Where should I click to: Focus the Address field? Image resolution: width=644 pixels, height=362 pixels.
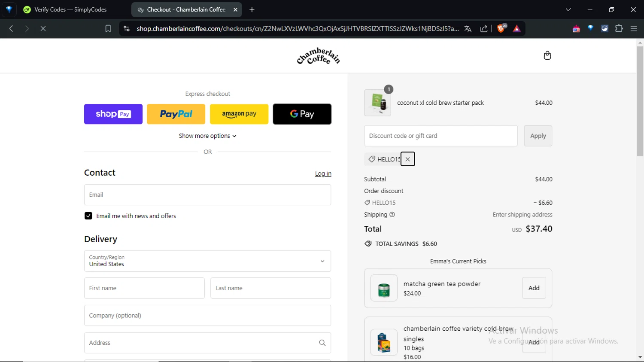click(x=207, y=343)
